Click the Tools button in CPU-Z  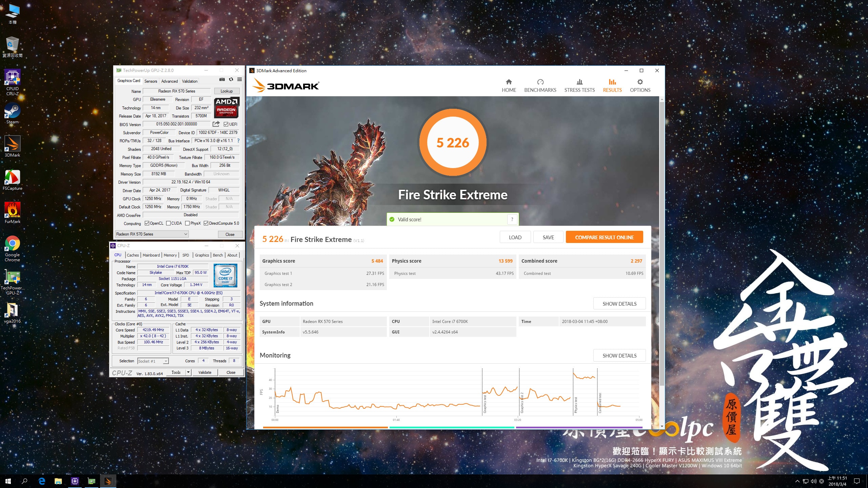click(176, 372)
